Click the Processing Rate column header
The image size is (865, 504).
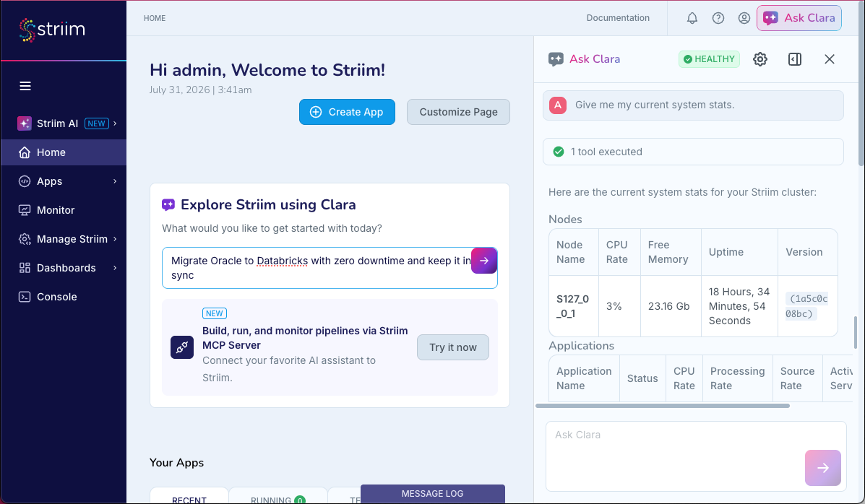click(738, 378)
